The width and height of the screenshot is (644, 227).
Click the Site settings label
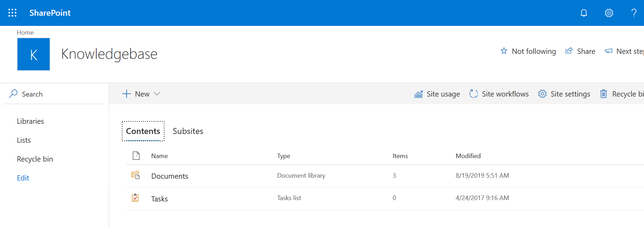(x=570, y=94)
